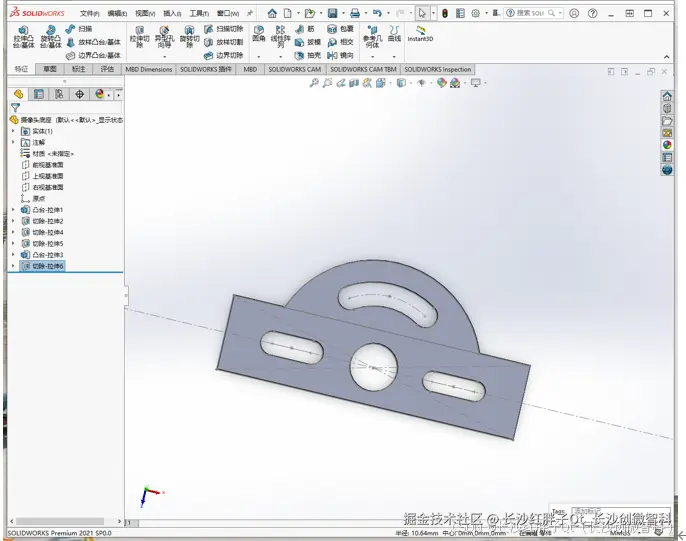Screen dimensions: 686x541
Task: Select the 前视基准面 front plane
Action: click(x=42, y=165)
